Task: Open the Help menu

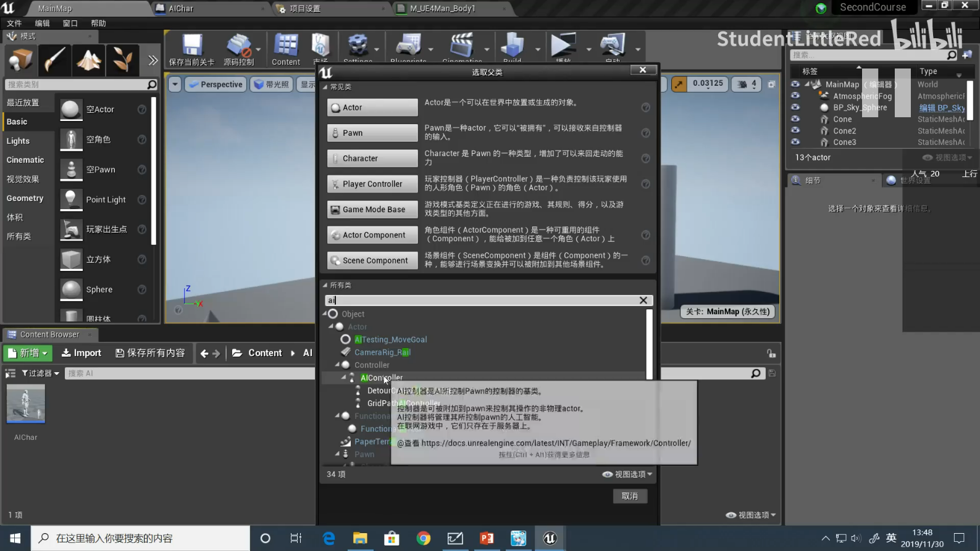Action: 98,23
